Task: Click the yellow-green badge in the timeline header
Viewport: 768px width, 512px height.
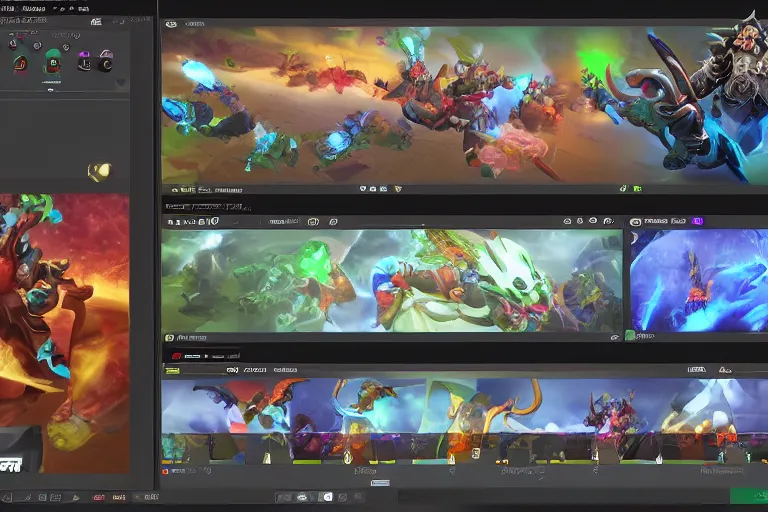Action: click(172, 371)
